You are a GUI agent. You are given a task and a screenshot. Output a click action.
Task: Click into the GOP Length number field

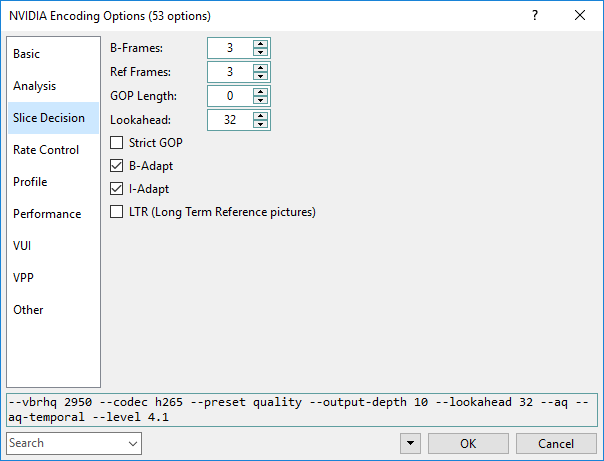point(229,96)
